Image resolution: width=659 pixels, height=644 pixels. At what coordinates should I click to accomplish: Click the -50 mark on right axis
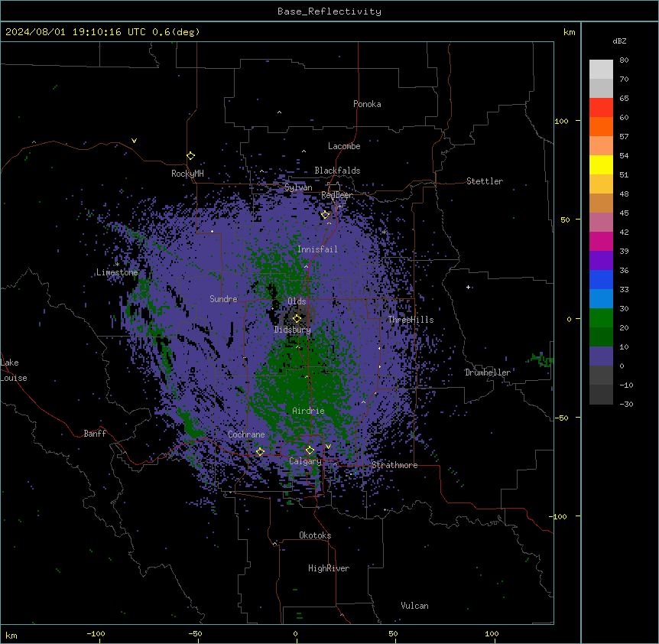coord(561,418)
